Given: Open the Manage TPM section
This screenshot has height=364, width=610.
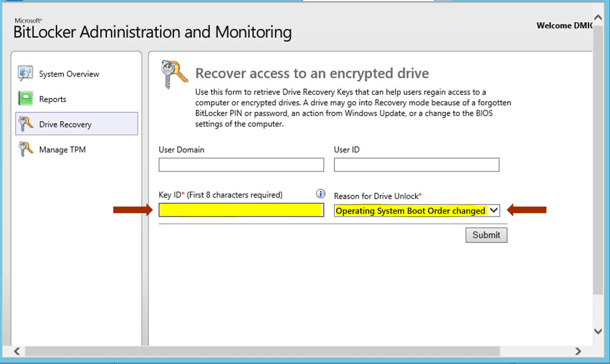Looking at the screenshot, I should point(62,149).
